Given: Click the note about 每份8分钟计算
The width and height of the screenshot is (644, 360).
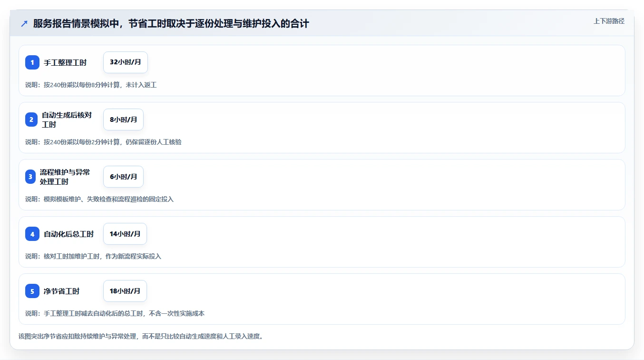Looking at the screenshot, I should point(91,85).
